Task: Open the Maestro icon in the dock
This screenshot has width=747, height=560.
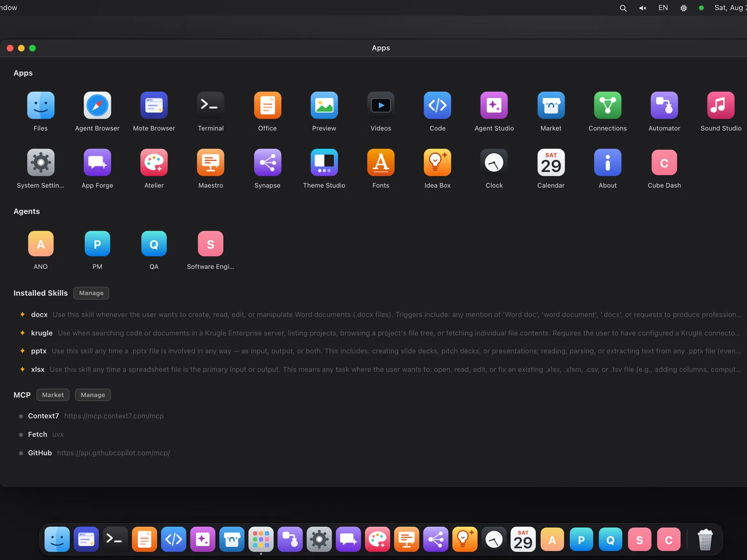Action: (x=407, y=540)
